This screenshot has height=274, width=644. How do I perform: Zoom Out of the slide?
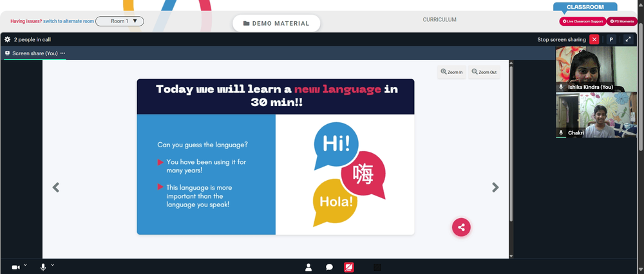click(x=484, y=72)
